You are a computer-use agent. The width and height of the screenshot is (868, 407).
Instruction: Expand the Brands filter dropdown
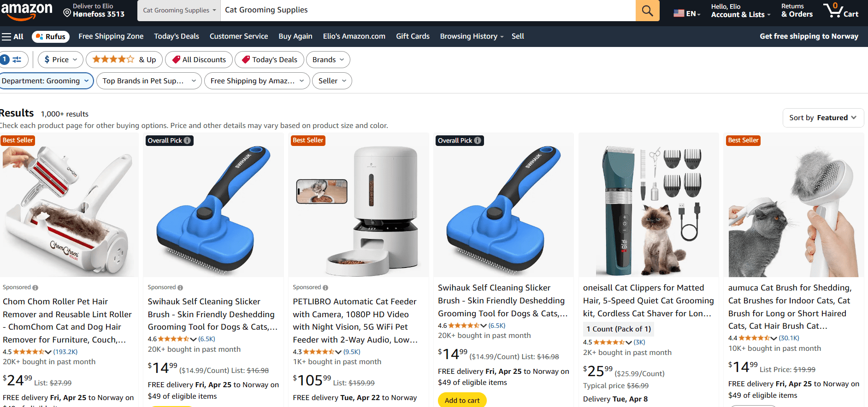pyautogui.click(x=328, y=59)
